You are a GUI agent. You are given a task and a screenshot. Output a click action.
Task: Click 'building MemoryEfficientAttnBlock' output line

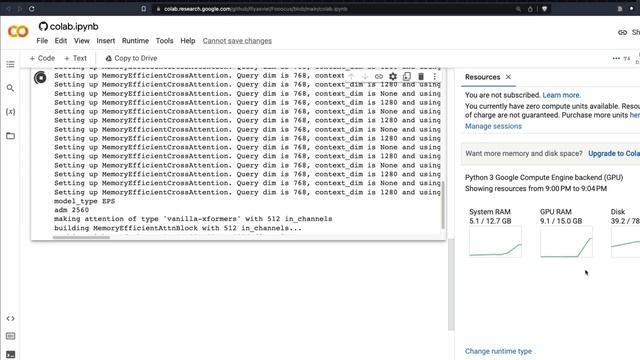[178, 228]
